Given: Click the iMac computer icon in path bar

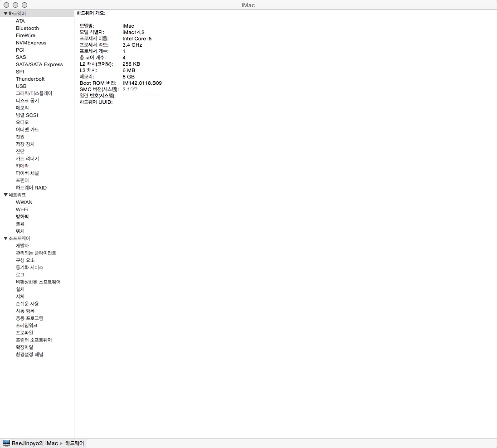Looking at the screenshot, I should click(x=6, y=443).
